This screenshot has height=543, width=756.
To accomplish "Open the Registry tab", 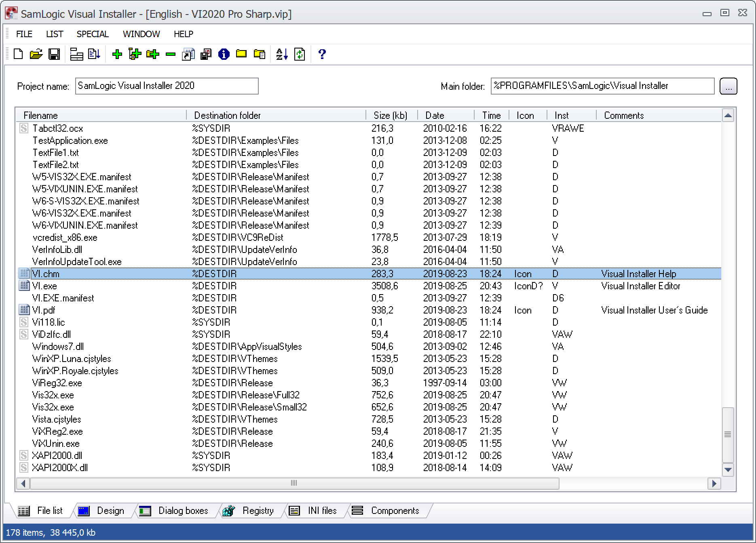I will (259, 510).
